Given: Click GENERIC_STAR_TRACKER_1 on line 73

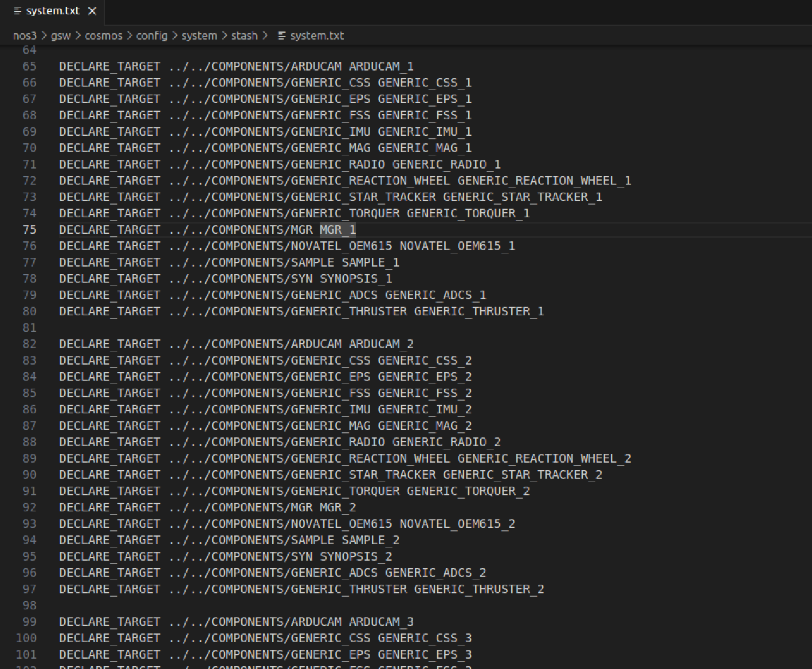Looking at the screenshot, I should pos(523,197).
